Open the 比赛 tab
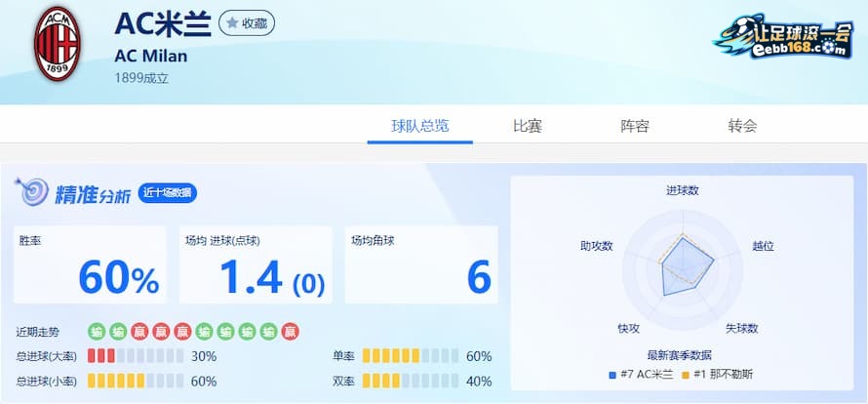The width and height of the screenshot is (868, 404). coord(527,126)
